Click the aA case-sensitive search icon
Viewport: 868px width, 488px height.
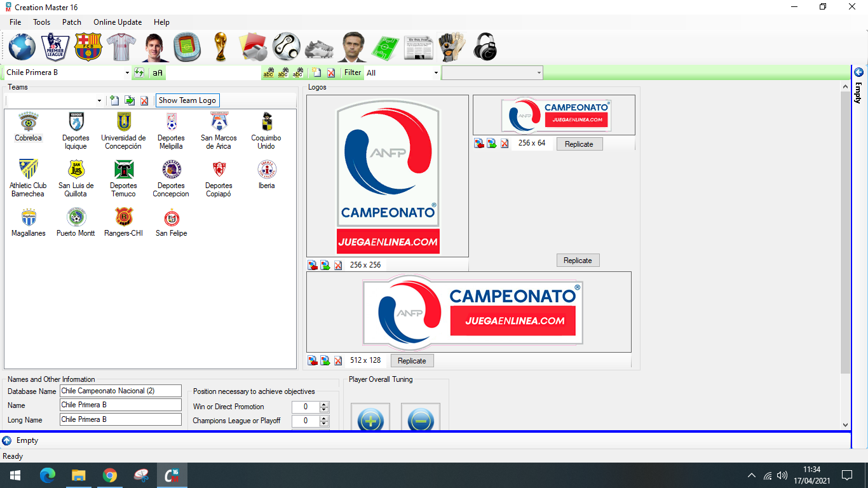coord(158,72)
